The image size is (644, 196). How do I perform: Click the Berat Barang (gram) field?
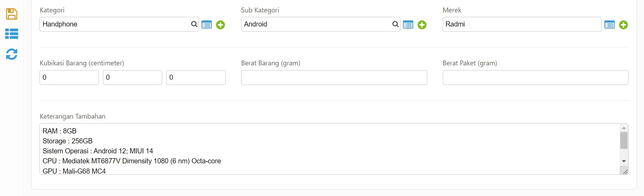tap(334, 77)
